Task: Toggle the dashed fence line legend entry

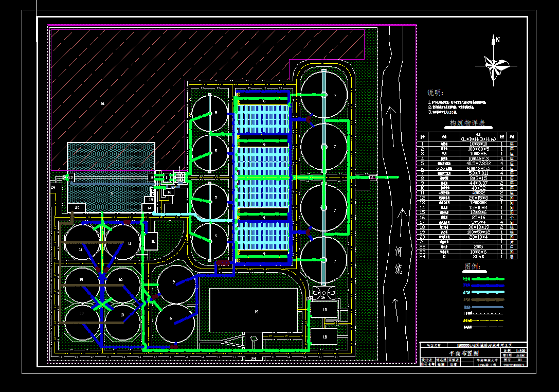Action: pyautogui.click(x=487, y=313)
